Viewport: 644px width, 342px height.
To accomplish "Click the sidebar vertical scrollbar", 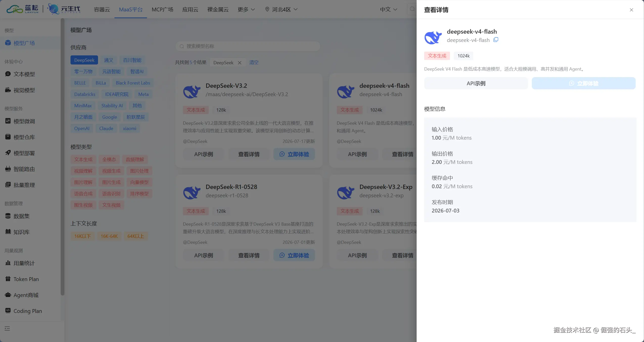I will coord(62,157).
